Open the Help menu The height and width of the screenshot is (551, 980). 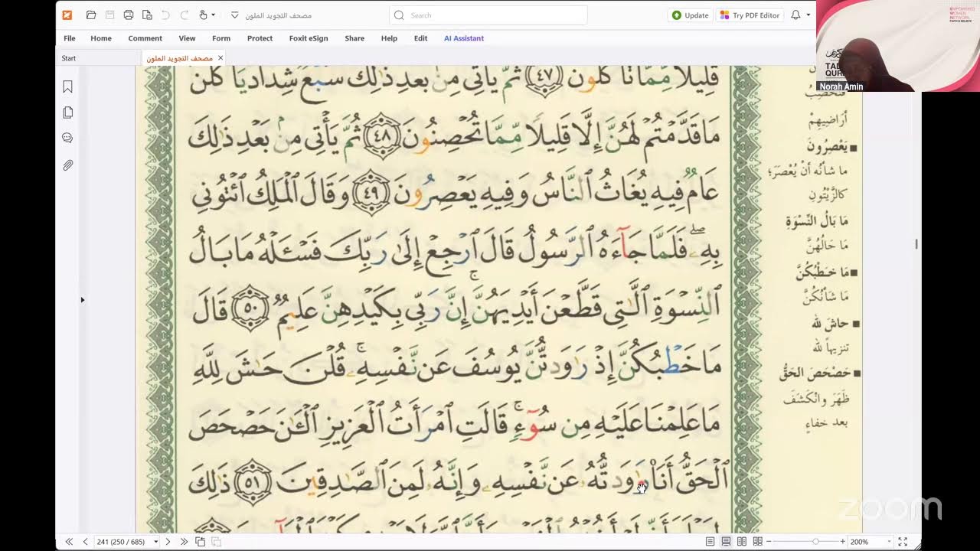[389, 38]
